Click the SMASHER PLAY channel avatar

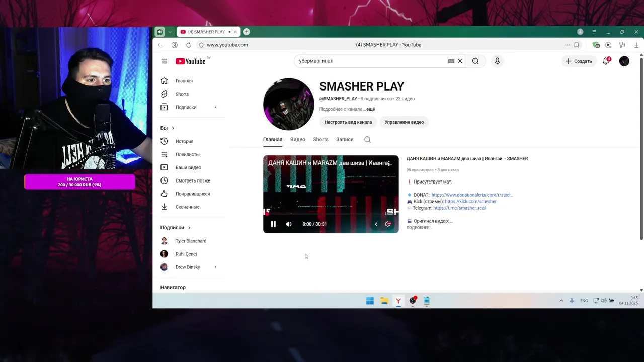click(289, 104)
